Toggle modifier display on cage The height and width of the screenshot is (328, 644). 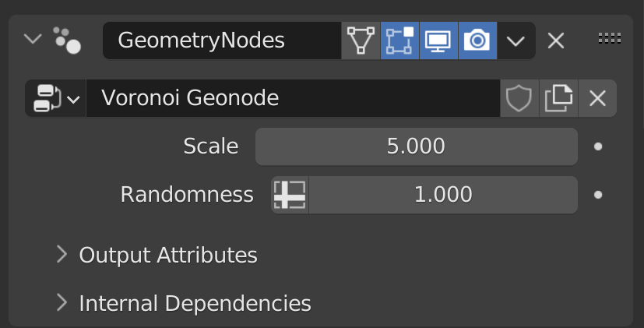361,41
